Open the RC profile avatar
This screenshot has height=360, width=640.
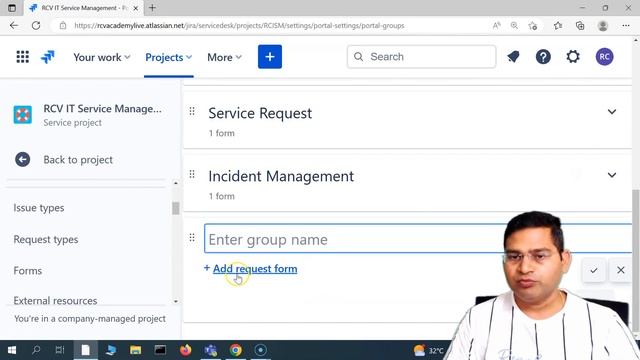pyautogui.click(x=604, y=57)
